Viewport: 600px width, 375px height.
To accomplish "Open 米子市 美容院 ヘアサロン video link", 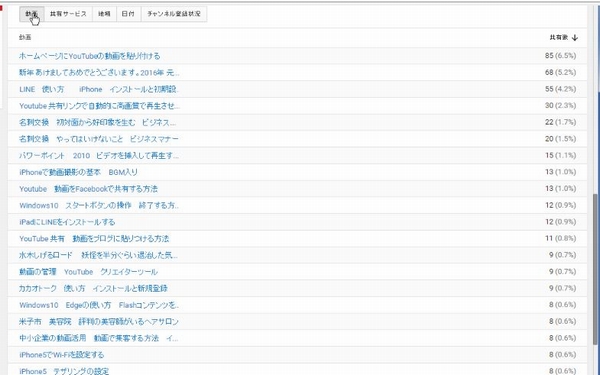I will tap(99, 322).
